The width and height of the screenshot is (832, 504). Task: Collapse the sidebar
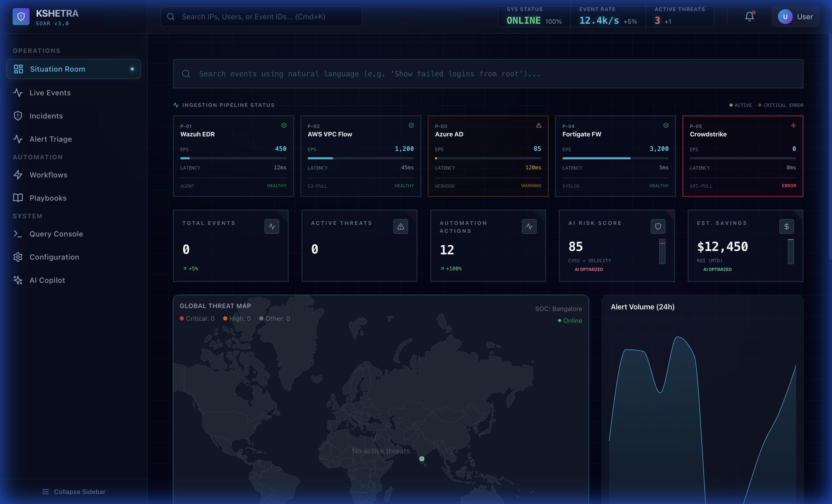(74, 492)
